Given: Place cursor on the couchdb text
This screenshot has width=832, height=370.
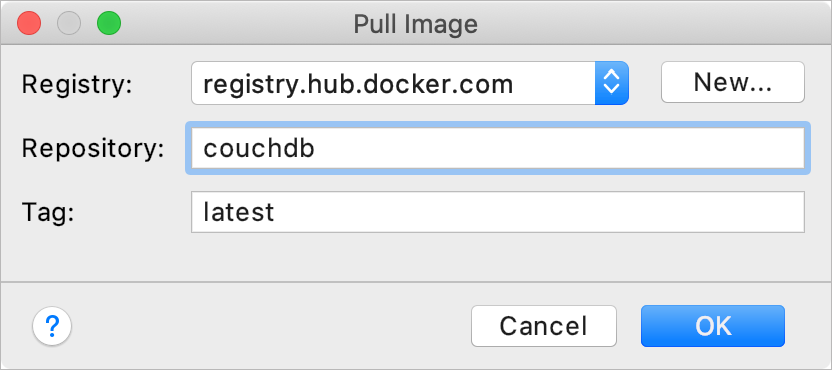Looking at the screenshot, I should [x=259, y=149].
